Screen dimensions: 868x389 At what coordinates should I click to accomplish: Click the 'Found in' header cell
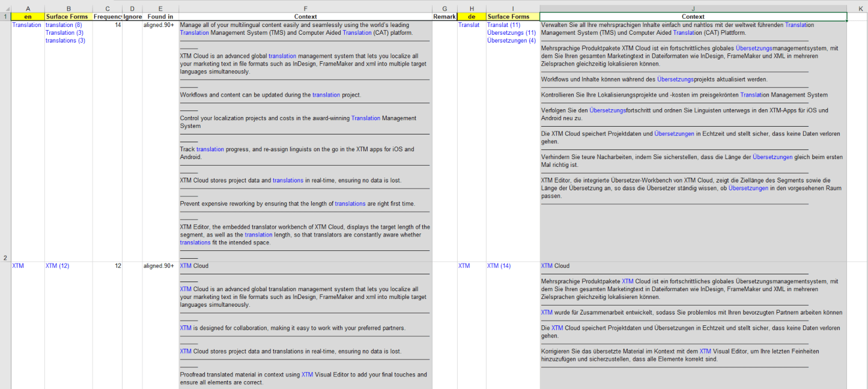[x=160, y=17]
